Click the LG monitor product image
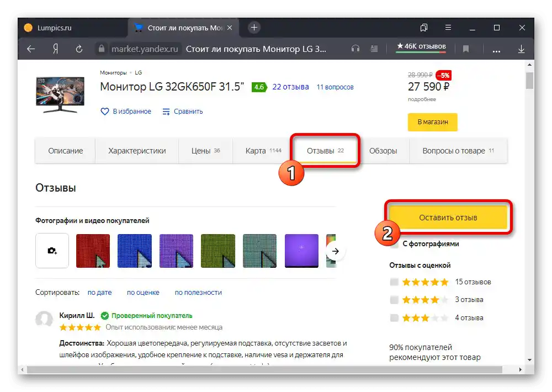 coord(60,95)
